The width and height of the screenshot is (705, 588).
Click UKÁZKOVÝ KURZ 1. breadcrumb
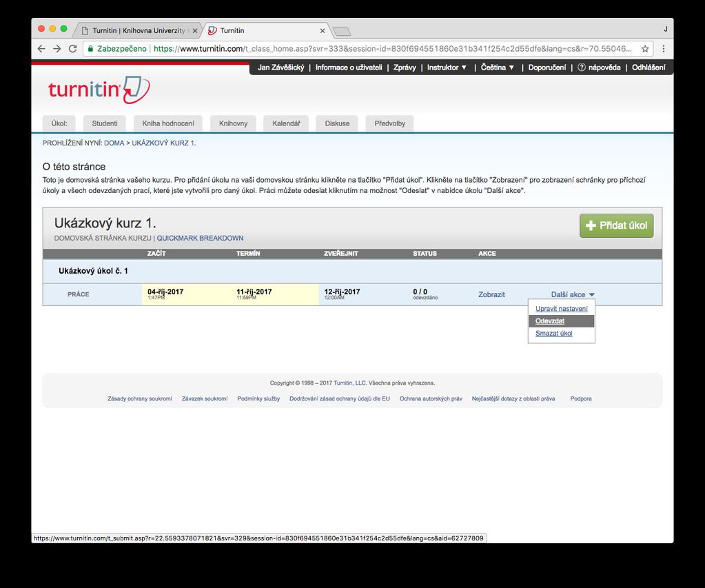pyautogui.click(x=163, y=143)
